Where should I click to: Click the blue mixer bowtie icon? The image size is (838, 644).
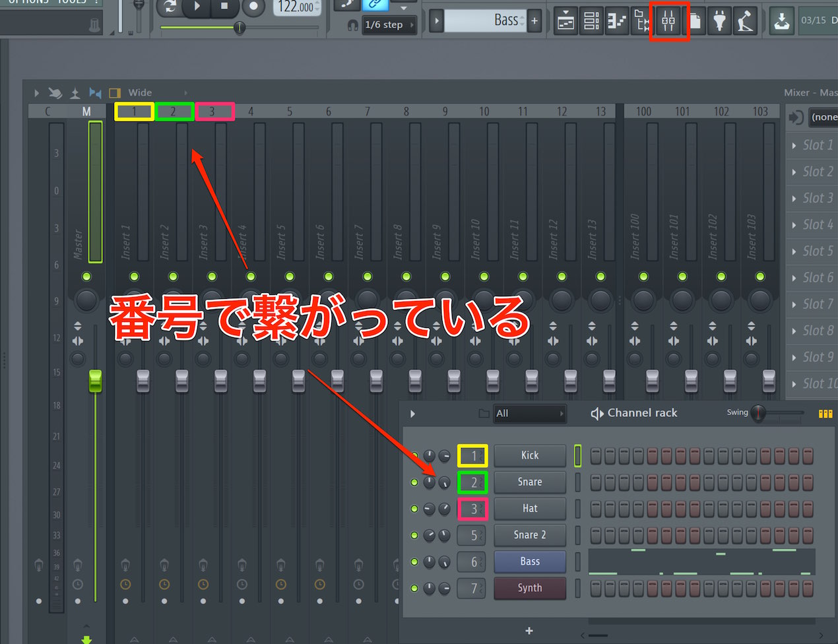click(95, 93)
